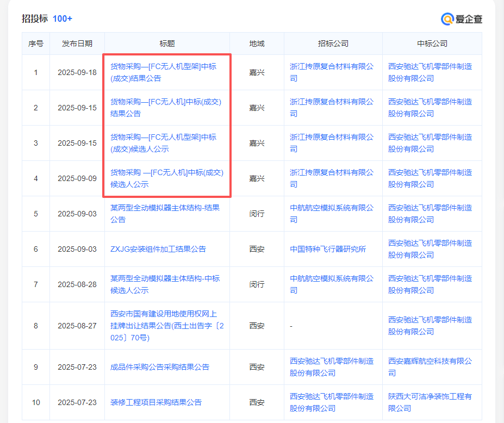Open 陕西大可洁净装饰工程有限公司 winning bidder link
The width and height of the screenshot is (504, 423).
click(430, 402)
